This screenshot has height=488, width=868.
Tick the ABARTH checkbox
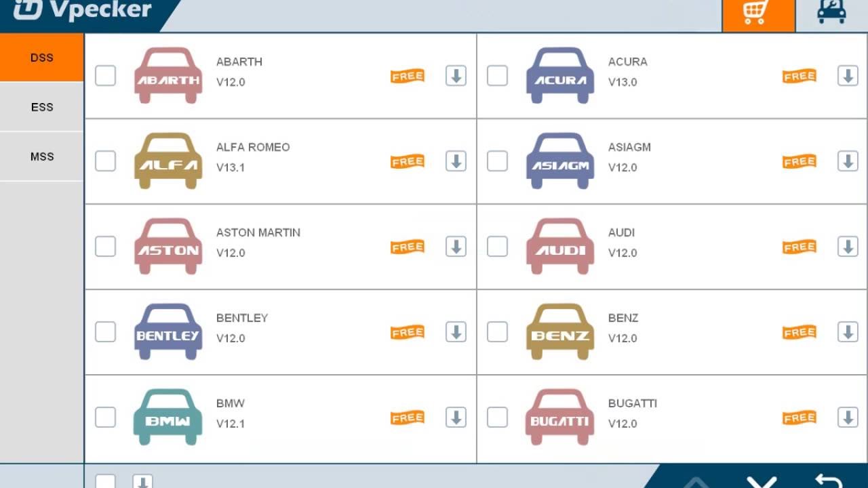pos(105,75)
